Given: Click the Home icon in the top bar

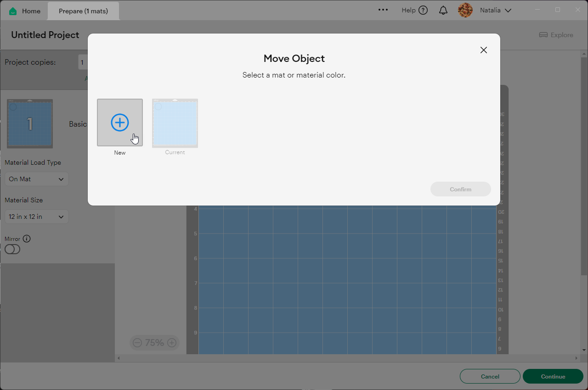Looking at the screenshot, I should (12, 10).
